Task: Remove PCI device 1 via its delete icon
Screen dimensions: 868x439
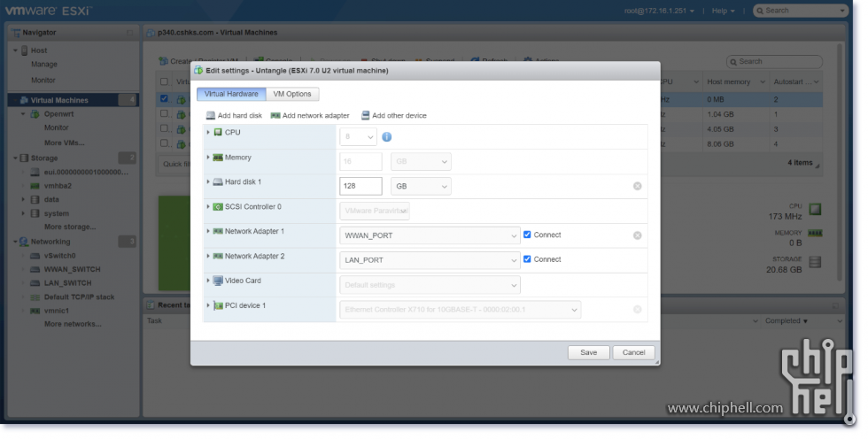Action: (637, 310)
